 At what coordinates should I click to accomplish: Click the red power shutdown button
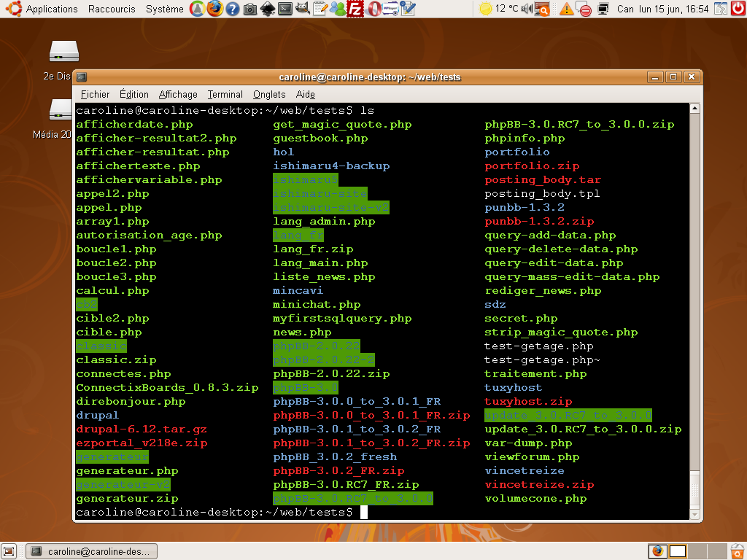pos(738,9)
